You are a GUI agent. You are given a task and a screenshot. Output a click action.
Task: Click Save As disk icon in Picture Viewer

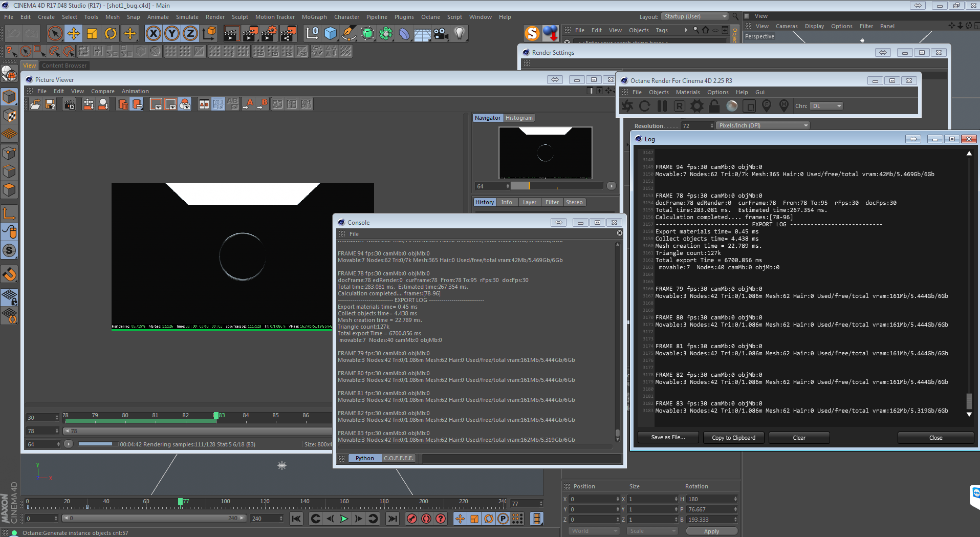click(50, 104)
